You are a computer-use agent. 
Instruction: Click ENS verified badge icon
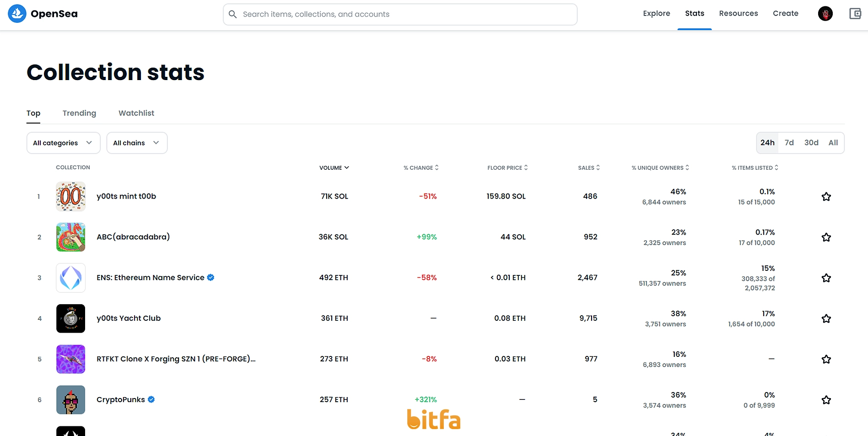[210, 277]
